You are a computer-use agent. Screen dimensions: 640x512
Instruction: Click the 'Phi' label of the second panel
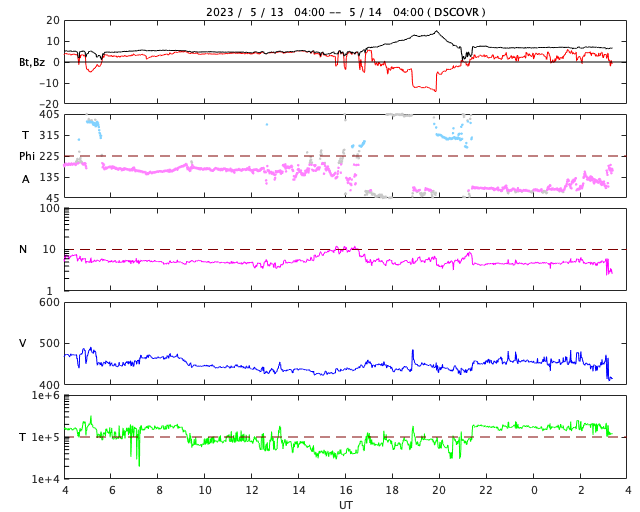27,156
